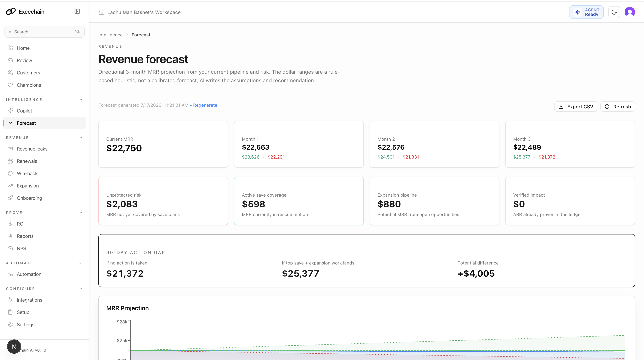Click the Onboarding rocket icon
This screenshot has height=360, width=644.
tap(10, 198)
